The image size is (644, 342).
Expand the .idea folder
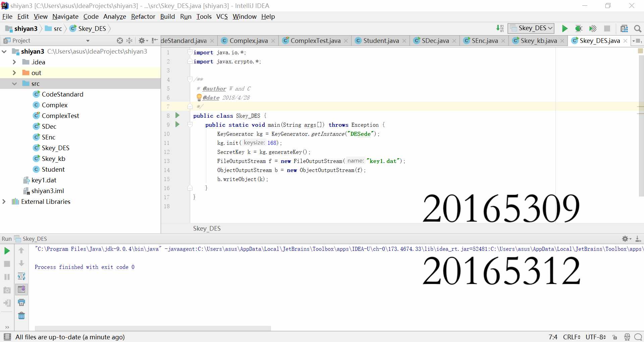[x=14, y=62]
